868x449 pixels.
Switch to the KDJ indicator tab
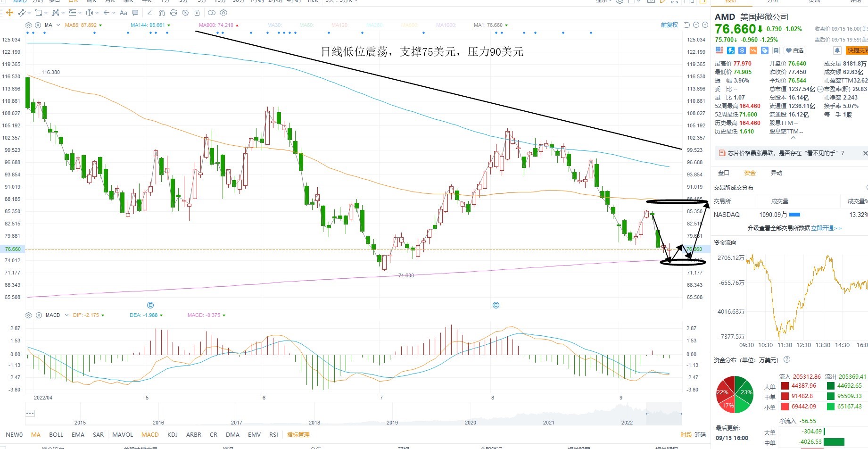[x=173, y=434]
